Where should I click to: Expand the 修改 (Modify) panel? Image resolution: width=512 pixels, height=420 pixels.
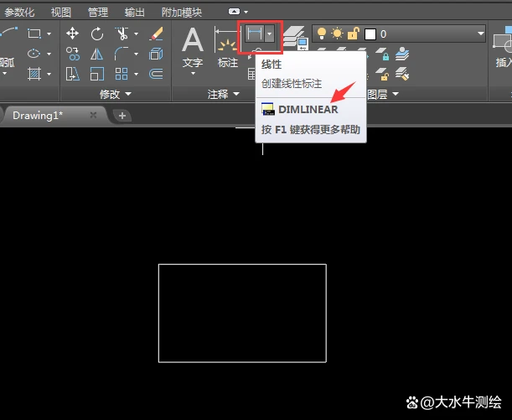116,94
